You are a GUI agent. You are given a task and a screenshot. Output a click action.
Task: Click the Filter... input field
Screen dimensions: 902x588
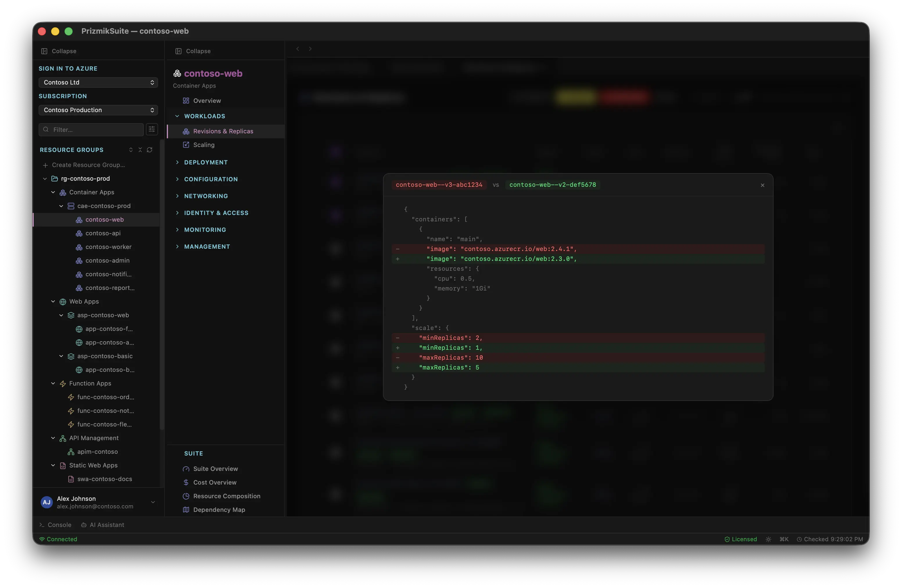[91, 130]
